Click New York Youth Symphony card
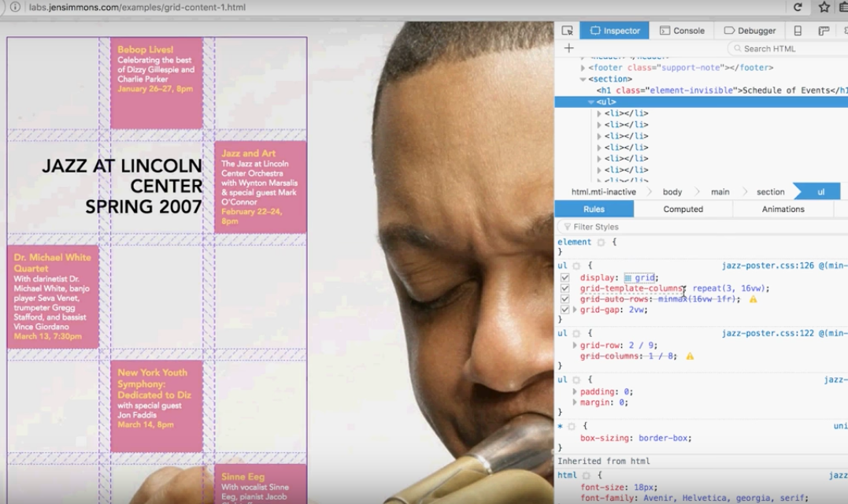 coord(157,406)
